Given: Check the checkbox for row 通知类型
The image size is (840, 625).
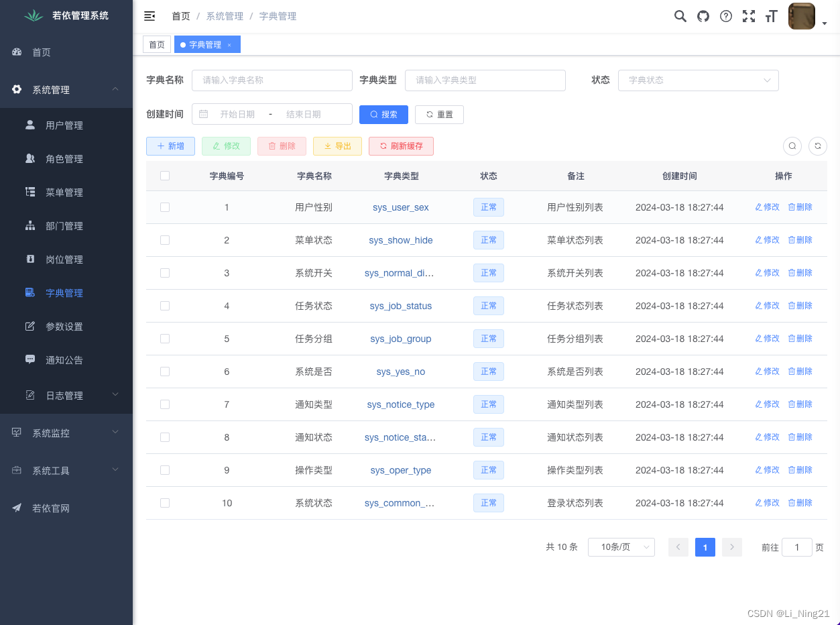Looking at the screenshot, I should click(165, 404).
